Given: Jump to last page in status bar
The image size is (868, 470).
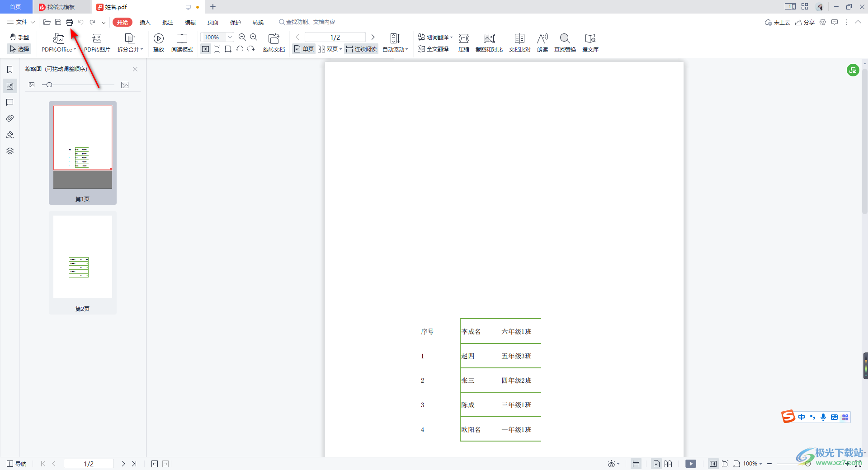Looking at the screenshot, I should point(134,464).
